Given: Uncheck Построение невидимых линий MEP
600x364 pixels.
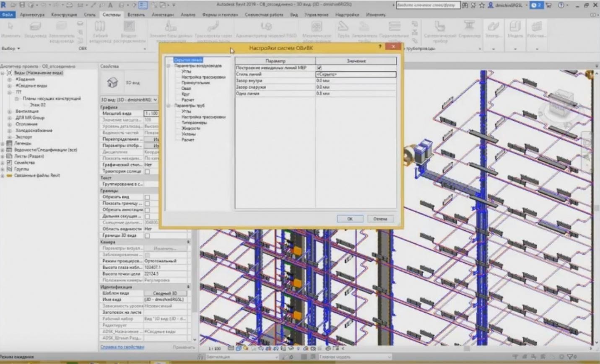Looking at the screenshot, I should click(x=320, y=67).
